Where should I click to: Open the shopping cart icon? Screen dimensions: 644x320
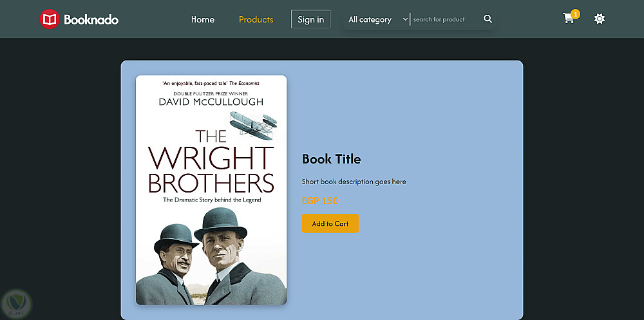coord(568,19)
